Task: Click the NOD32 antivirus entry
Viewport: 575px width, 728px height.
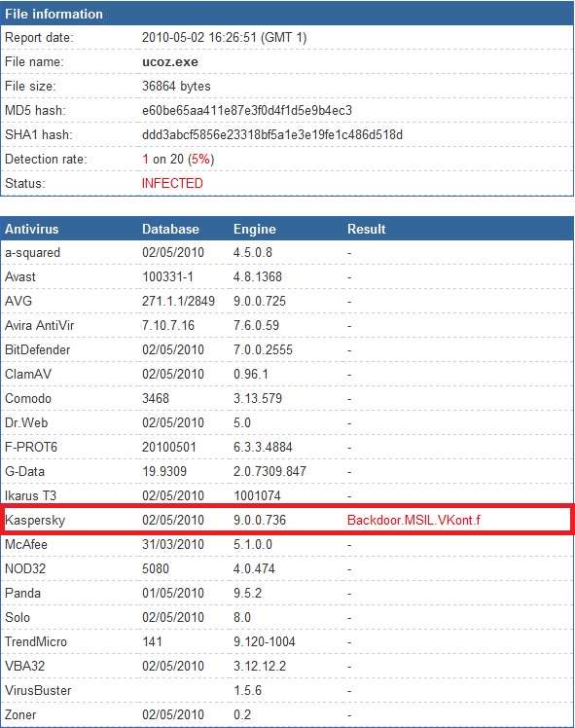Action: pyautogui.click(x=25, y=568)
